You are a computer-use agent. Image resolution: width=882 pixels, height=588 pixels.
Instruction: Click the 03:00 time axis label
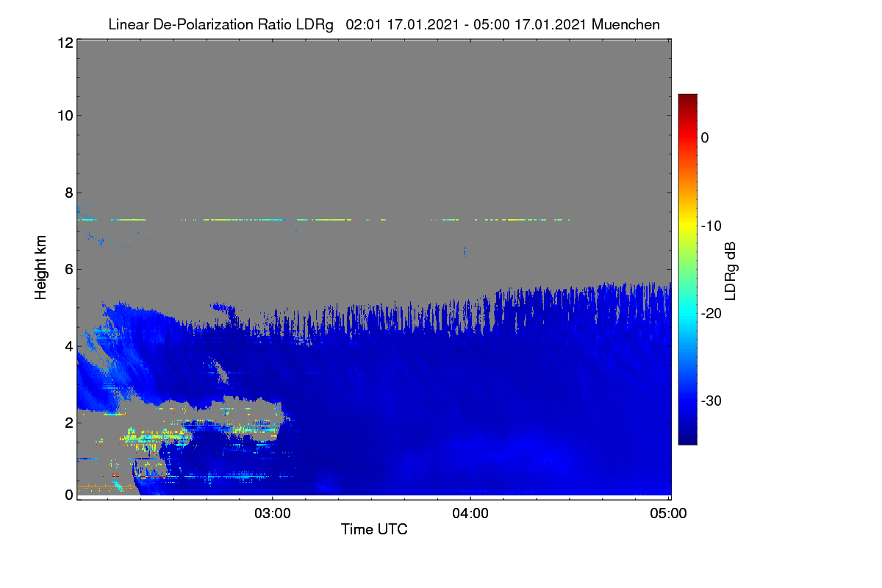coord(273,514)
